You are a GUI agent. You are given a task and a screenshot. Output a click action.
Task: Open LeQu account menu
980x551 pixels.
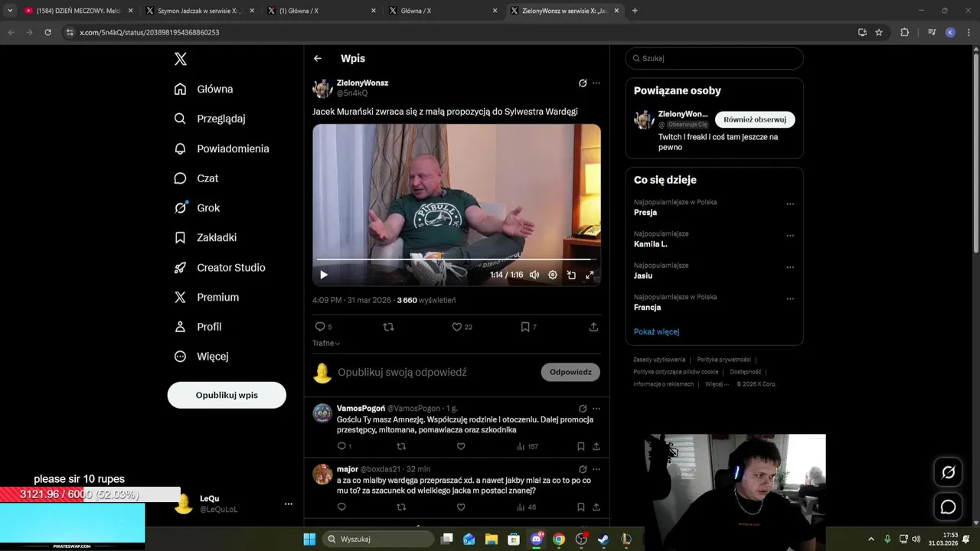coord(233,504)
